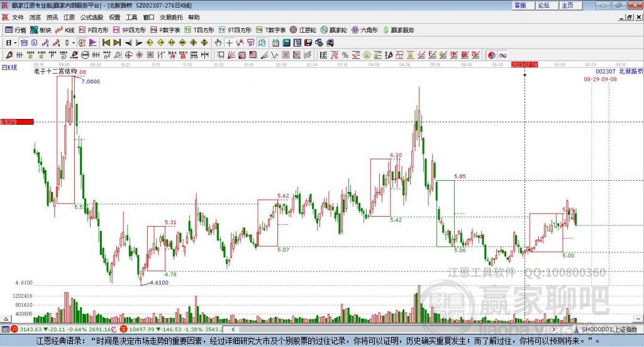Select the red pencil drawing tool
644x347 pixels.
click(9, 55)
